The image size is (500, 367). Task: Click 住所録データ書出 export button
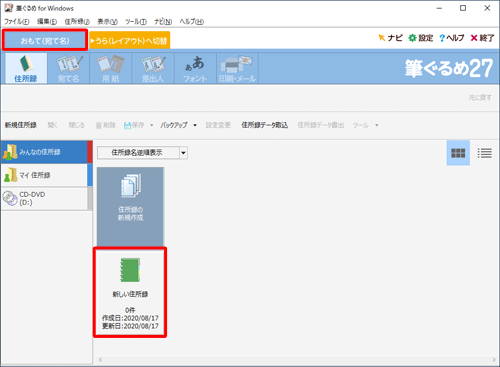coord(321,125)
